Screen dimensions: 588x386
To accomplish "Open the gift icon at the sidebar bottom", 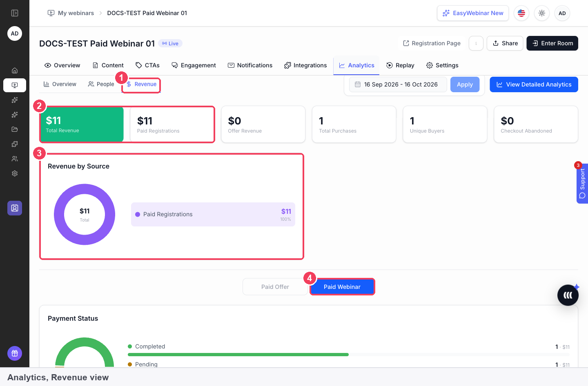I will tap(15, 353).
